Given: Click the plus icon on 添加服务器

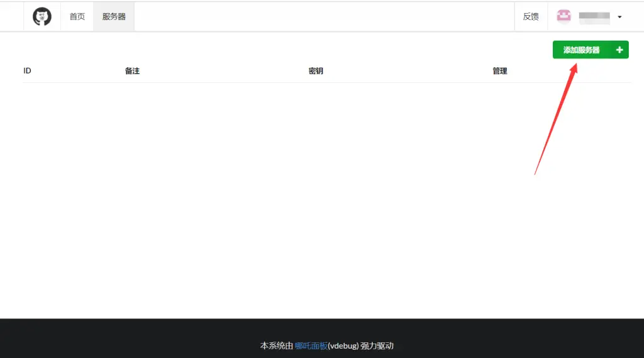Looking at the screenshot, I should 619,50.
